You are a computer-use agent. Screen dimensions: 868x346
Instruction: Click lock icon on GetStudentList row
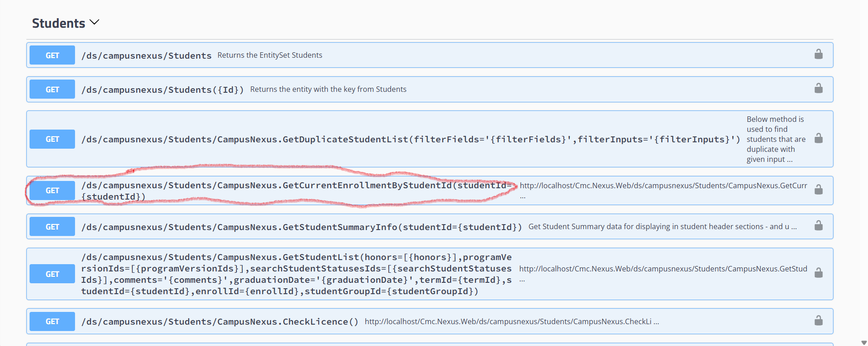(818, 273)
